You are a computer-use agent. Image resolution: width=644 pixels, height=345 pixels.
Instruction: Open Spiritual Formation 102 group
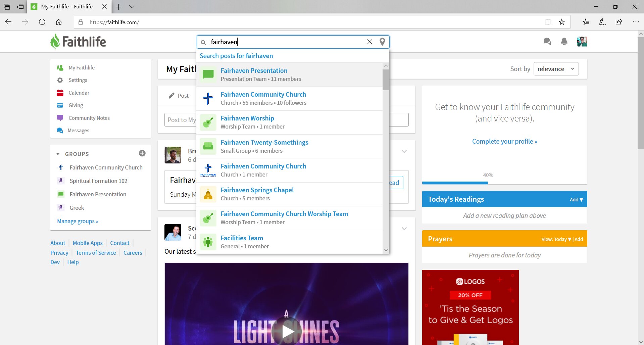pos(98,181)
